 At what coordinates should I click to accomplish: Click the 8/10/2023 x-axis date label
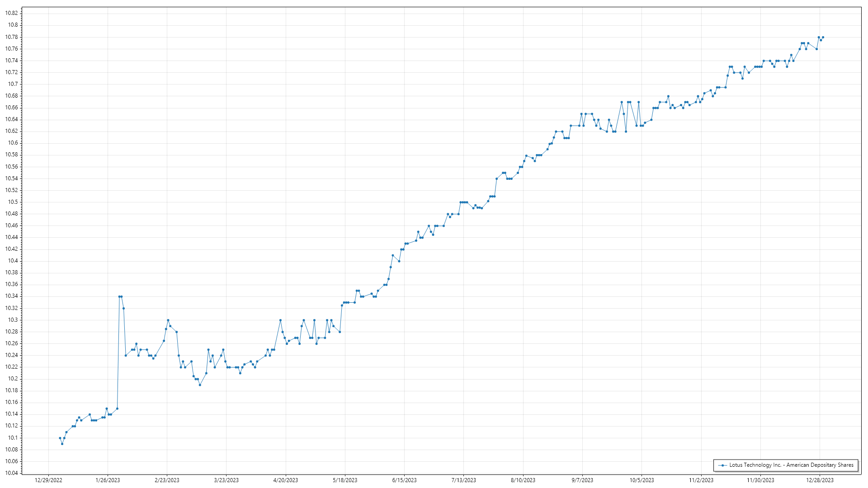tap(523, 480)
